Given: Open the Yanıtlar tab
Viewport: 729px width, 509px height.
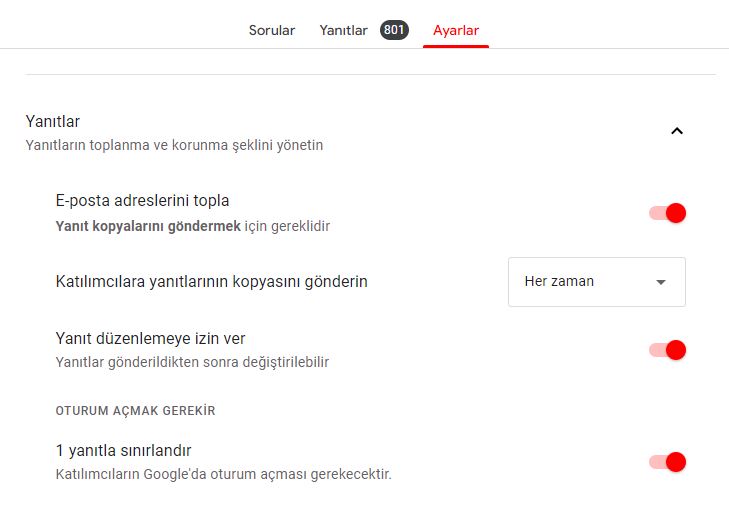Looking at the screenshot, I should coord(343,30).
